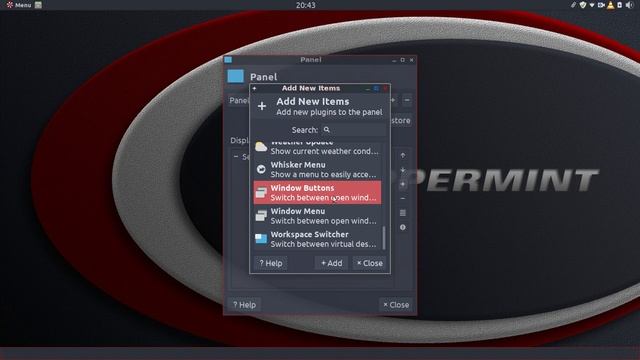Click the screen recorder camera tray icon
640x360 pixels.
601,5
